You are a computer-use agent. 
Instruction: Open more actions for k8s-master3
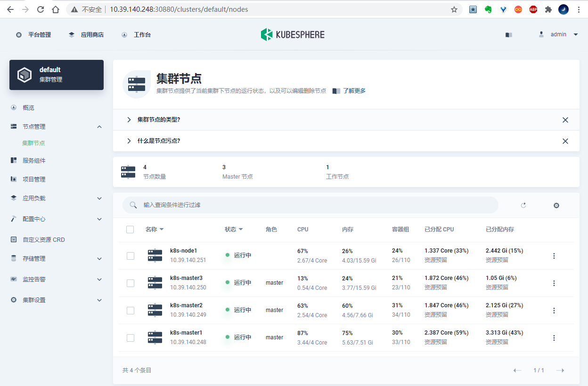coord(554,283)
